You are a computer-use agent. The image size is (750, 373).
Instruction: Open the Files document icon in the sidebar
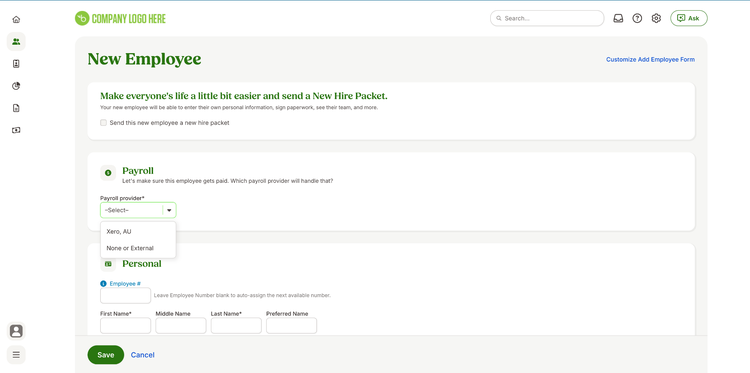click(16, 108)
